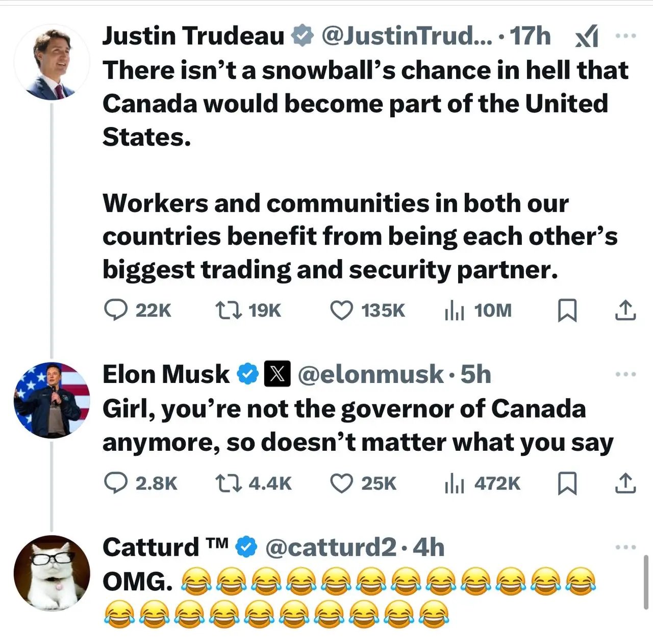This screenshot has height=644, width=653.
Task: Open more options on Trudeau's tweet
Action: click(625, 36)
